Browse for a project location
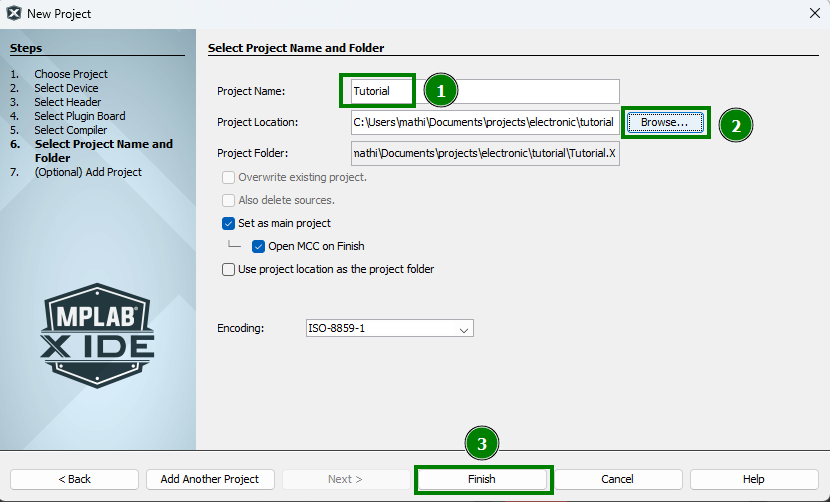The image size is (830, 502). click(x=665, y=122)
